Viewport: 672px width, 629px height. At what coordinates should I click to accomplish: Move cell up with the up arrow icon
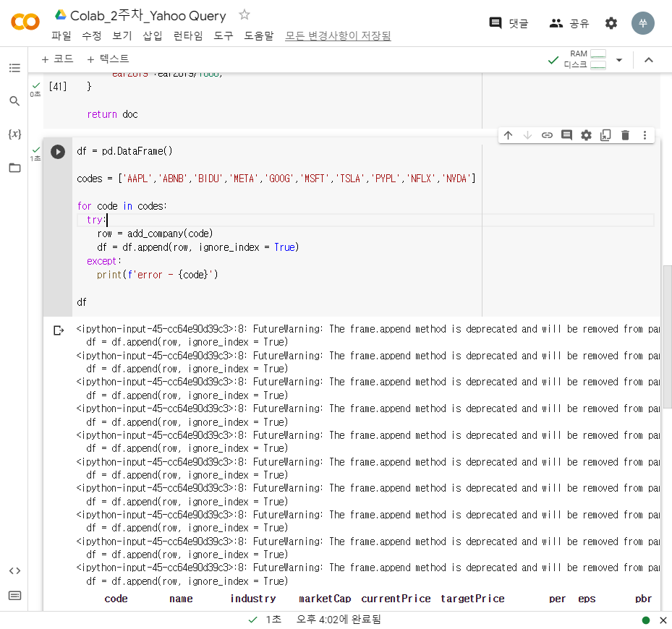pos(508,135)
